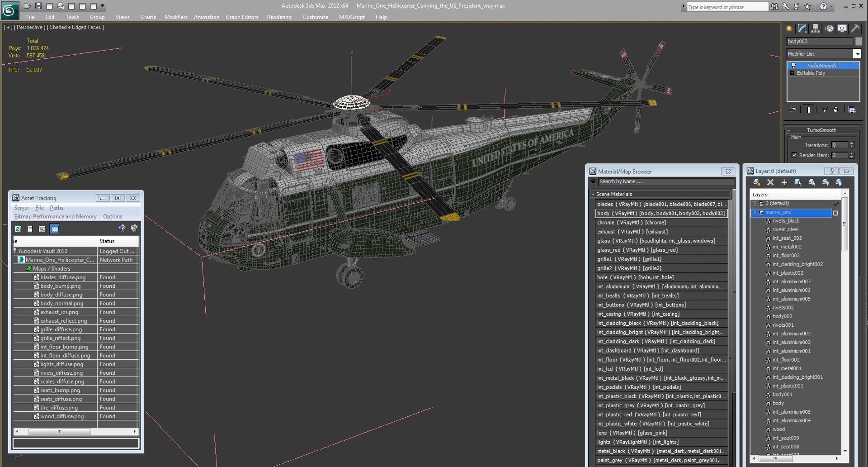
Task: Click Highlight Selected Objects' Layers icon
Action: pyautogui.click(x=811, y=182)
